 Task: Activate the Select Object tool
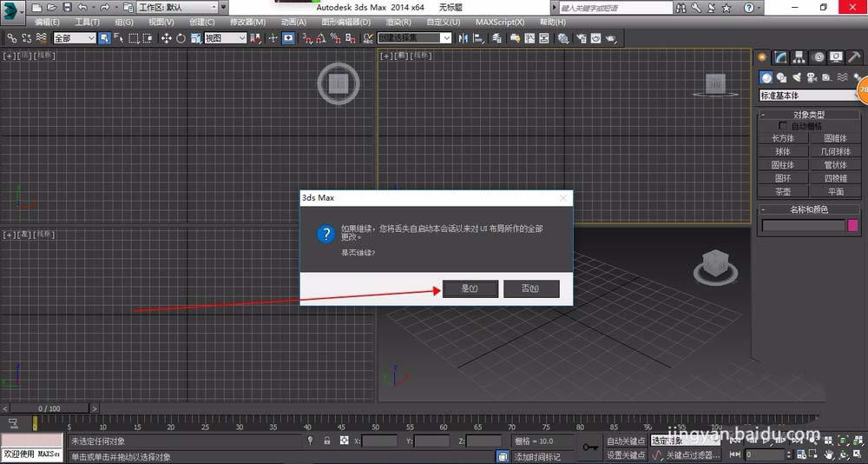(x=105, y=38)
